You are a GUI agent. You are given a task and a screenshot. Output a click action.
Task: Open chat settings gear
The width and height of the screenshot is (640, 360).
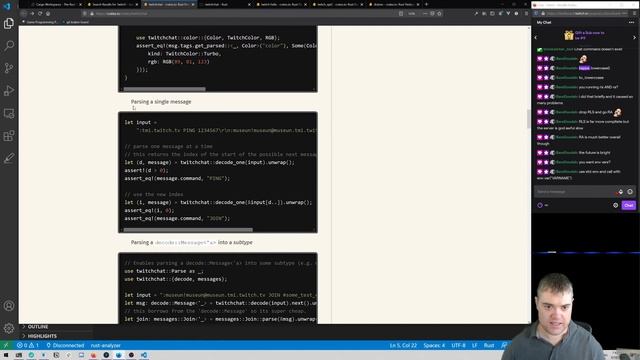pyautogui.click(x=616, y=205)
